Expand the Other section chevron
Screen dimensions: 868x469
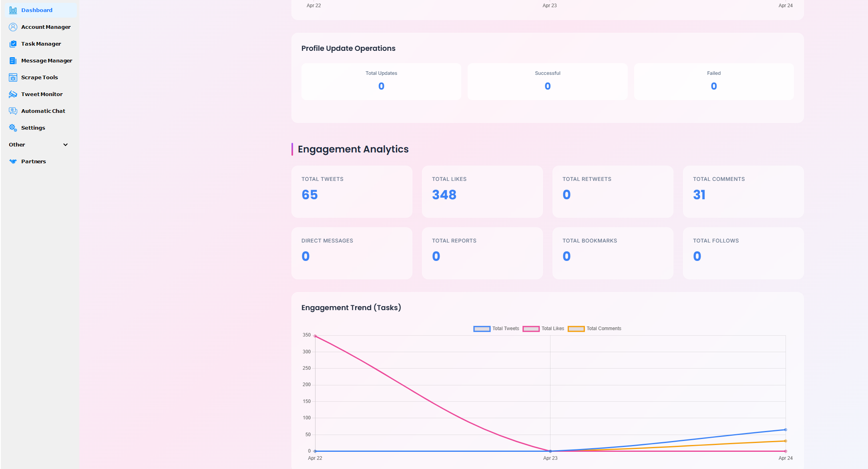[66, 144]
